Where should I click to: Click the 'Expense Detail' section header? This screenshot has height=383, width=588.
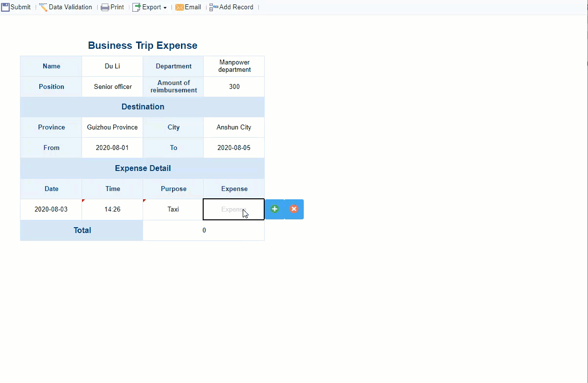pyautogui.click(x=143, y=168)
